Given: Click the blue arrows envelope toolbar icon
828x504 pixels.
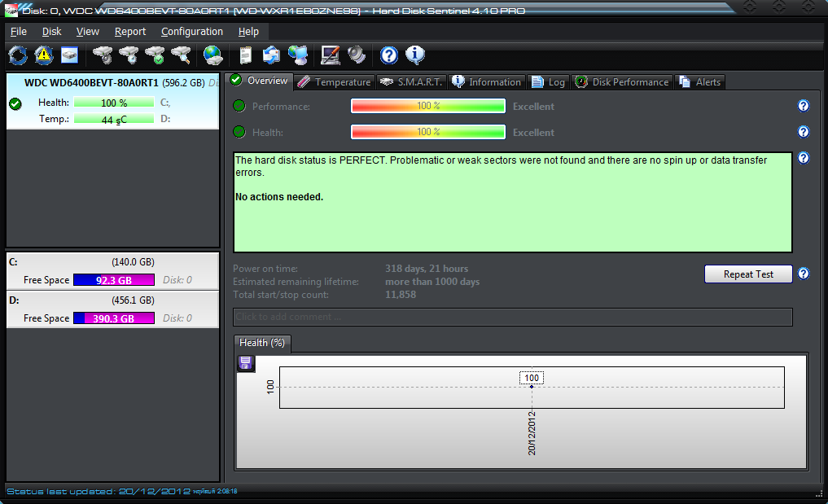Looking at the screenshot, I should point(271,55).
